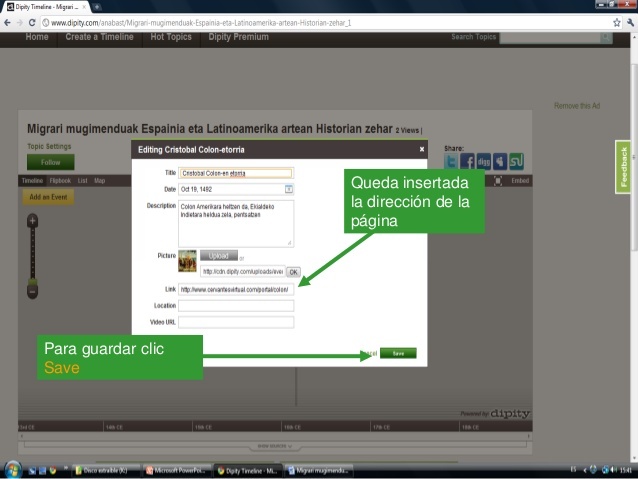Click the Location input field

pos(236,306)
